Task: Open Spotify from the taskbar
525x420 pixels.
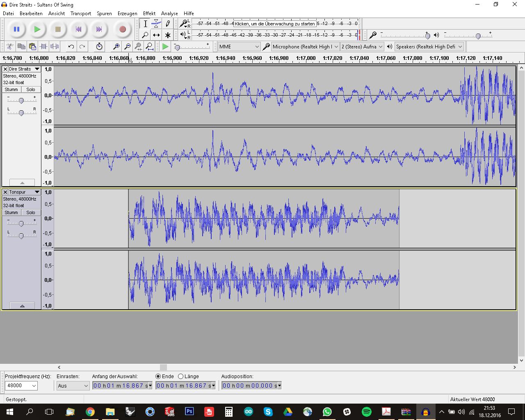Action: pos(366,412)
